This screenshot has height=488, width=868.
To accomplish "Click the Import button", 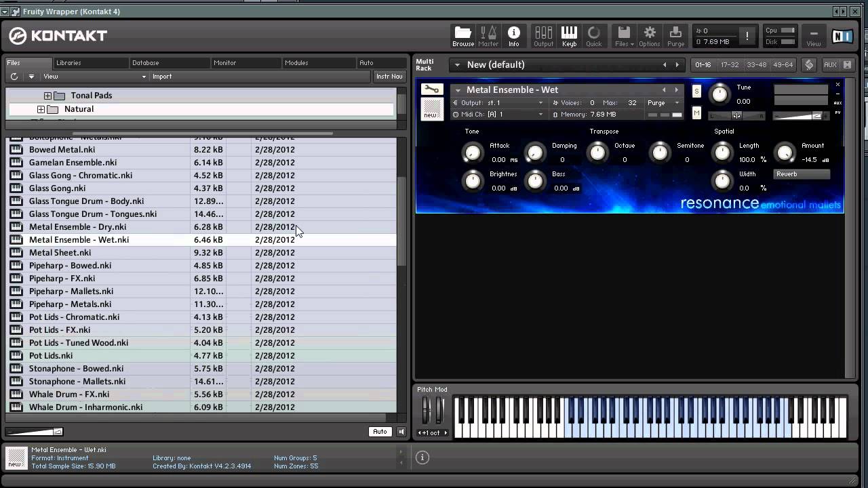I will tap(162, 77).
